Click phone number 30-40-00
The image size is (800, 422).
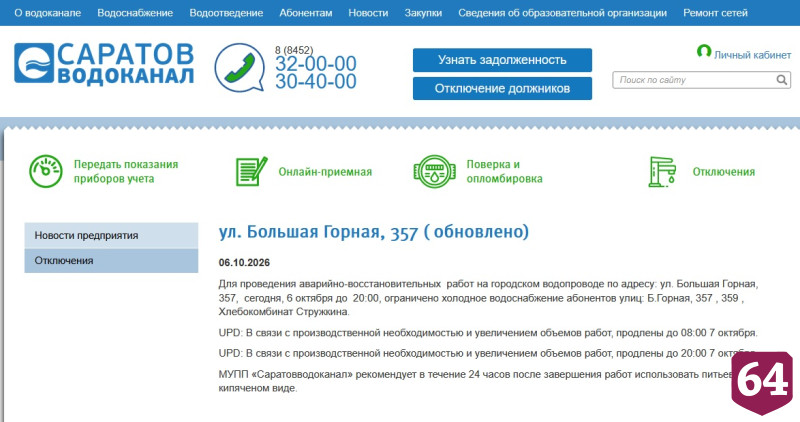coord(316,82)
